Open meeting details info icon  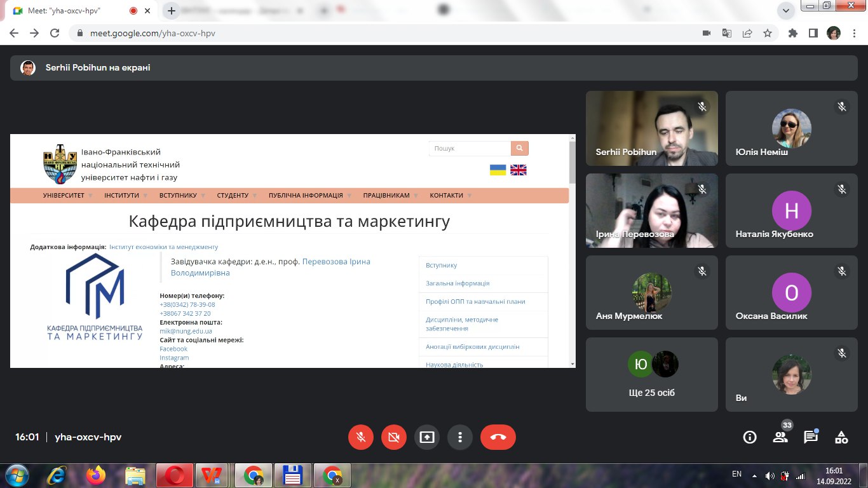(x=750, y=437)
